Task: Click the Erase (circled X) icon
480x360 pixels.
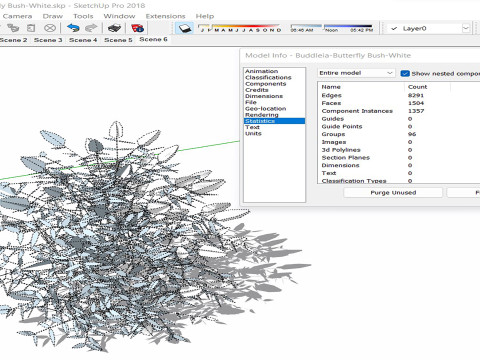Action: (x=50, y=28)
